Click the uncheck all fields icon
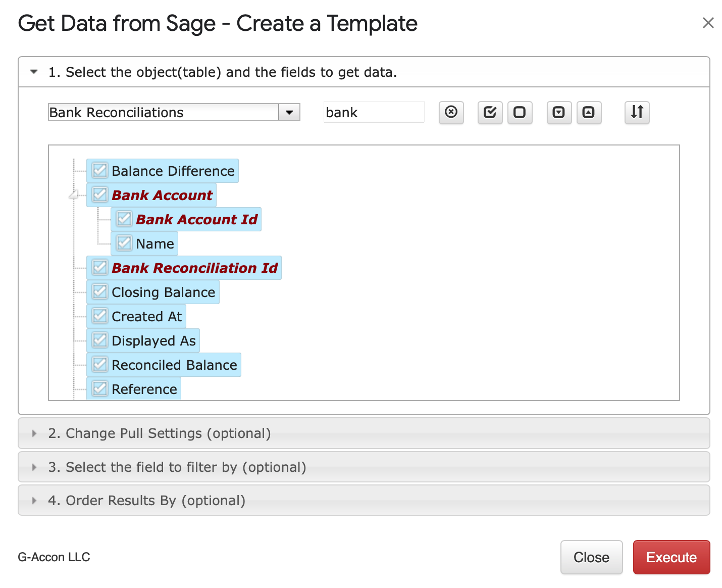The width and height of the screenshot is (722, 588). coord(520,112)
